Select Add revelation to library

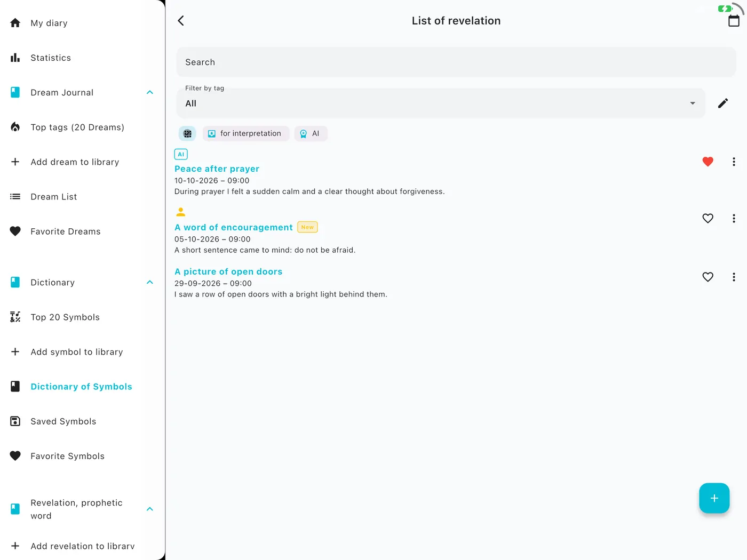point(83,546)
